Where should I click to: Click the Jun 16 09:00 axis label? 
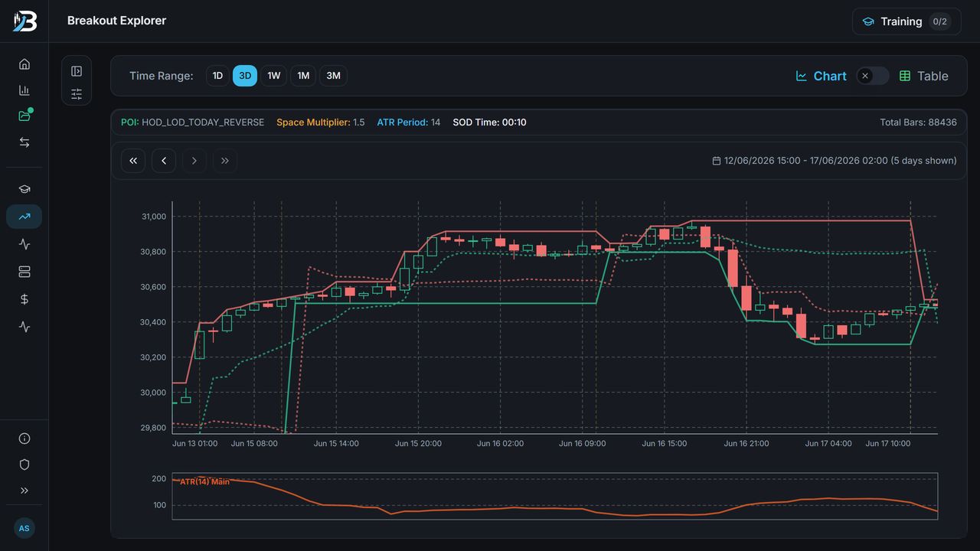[x=583, y=443]
